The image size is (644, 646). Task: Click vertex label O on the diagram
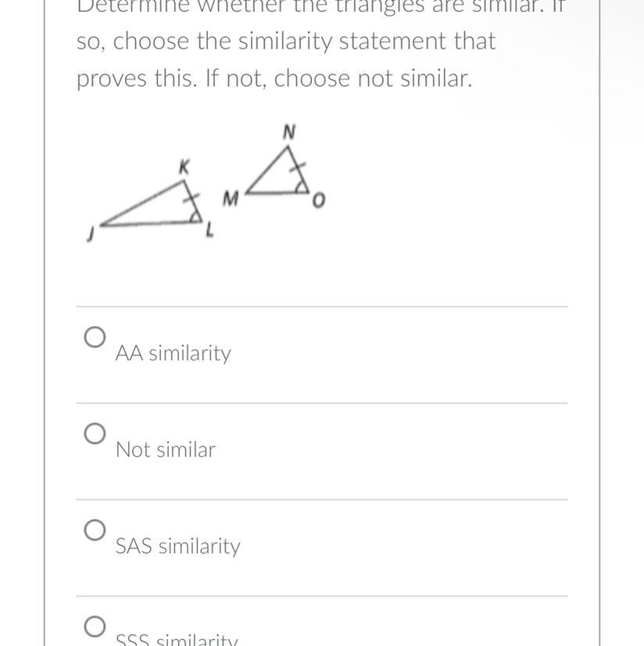pos(317,202)
